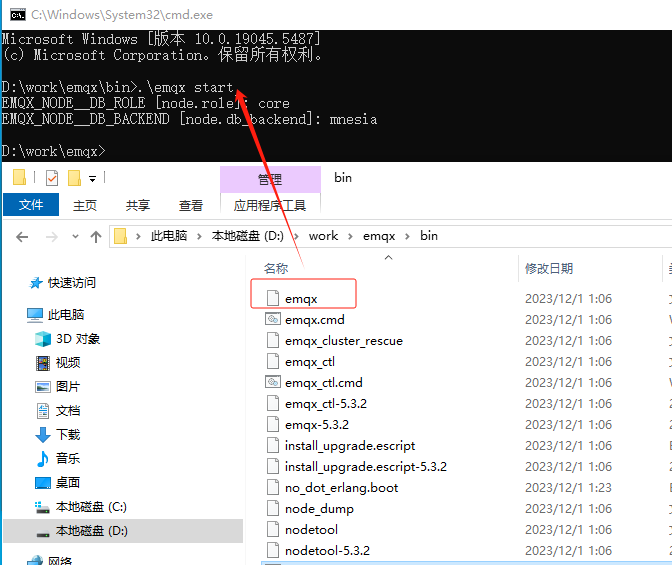Select the emqx-5.3.2 file
672x565 pixels.
point(317,425)
